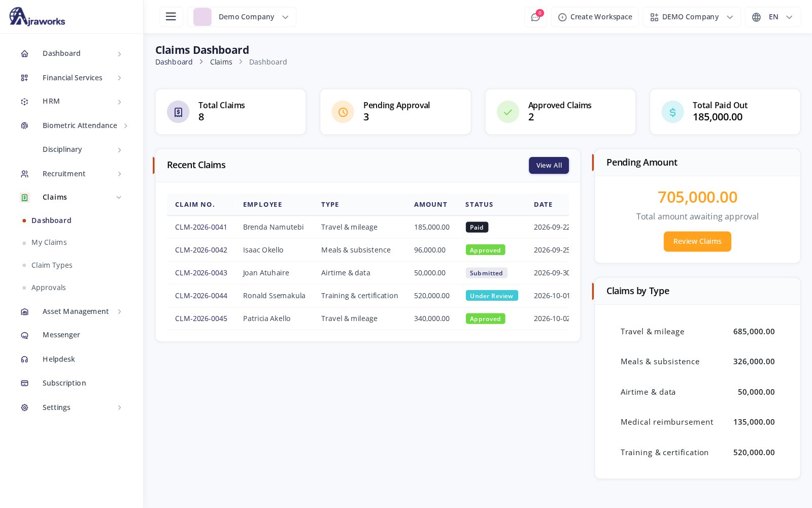Click the Dashboard breadcrumb link
812x508 pixels.
(x=174, y=62)
